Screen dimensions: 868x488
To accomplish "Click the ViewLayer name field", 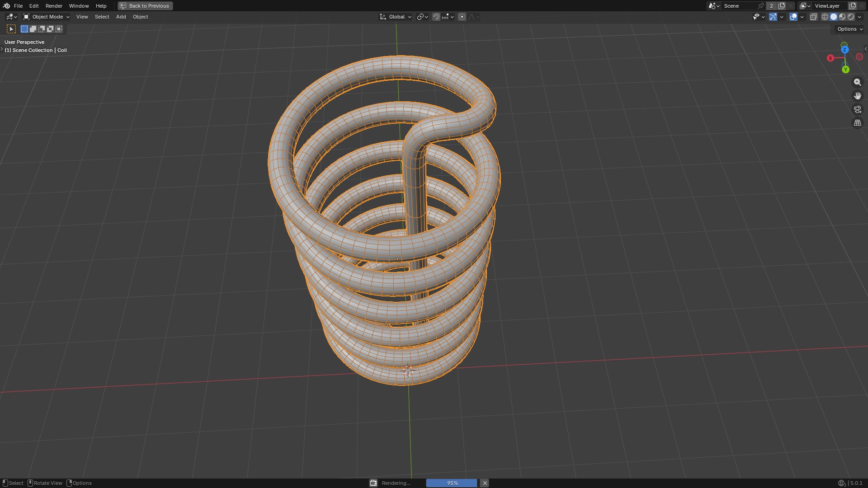I will click(830, 6).
